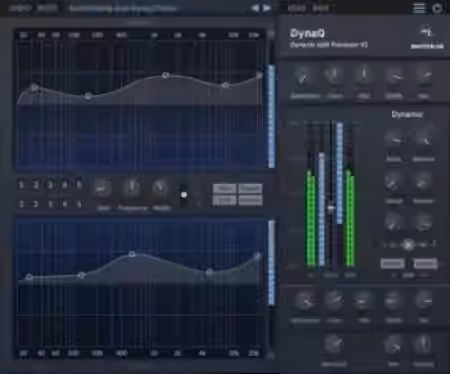Select band 4 in the upper band row
The image size is (450, 374).
[65, 185]
